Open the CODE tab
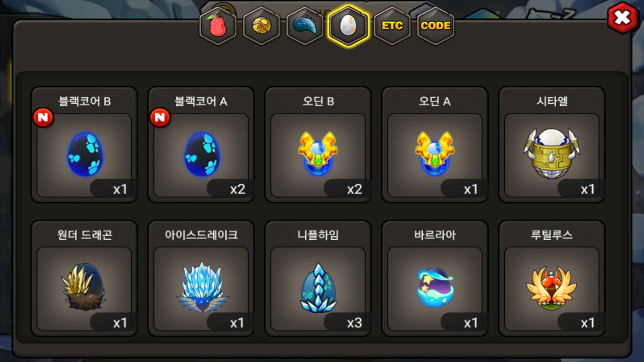This screenshot has width=644, height=362. click(435, 26)
